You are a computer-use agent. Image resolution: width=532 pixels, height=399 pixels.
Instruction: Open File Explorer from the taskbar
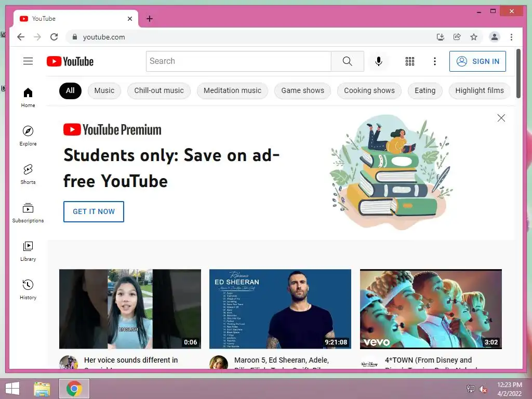(x=42, y=389)
